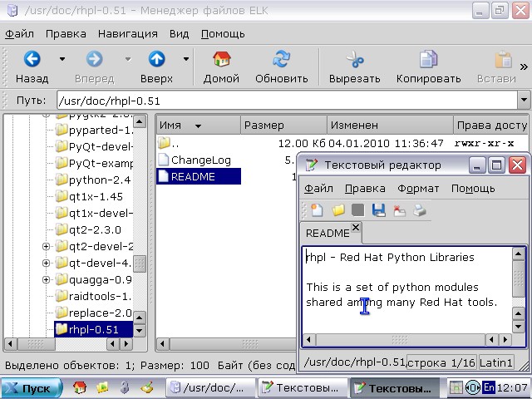
Task: Click the gray square icon in text editor toolbar
Action: point(358,210)
